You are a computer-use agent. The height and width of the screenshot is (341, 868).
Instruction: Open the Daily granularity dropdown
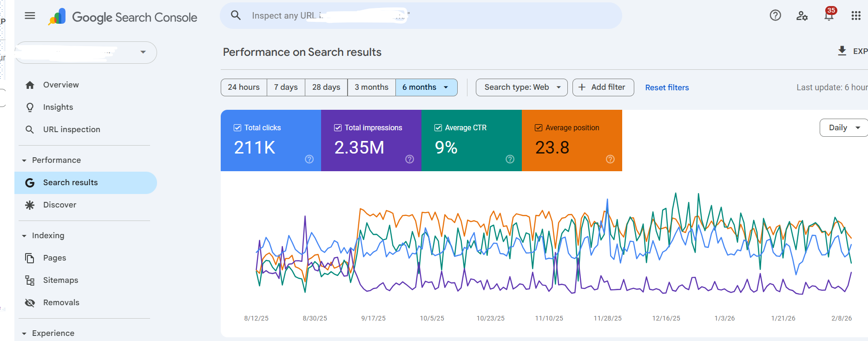click(844, 128)
